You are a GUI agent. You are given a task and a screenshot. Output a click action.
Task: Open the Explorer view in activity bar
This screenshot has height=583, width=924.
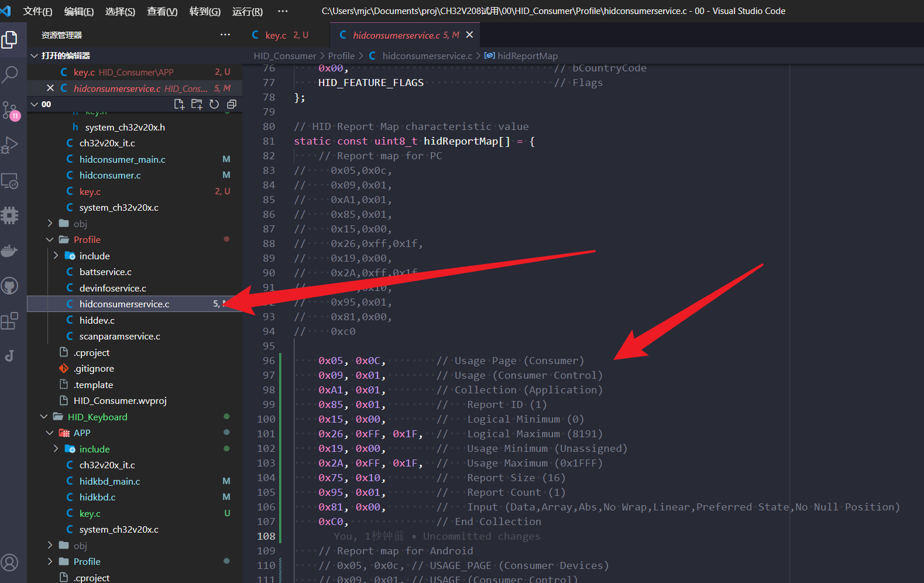(10, 40)
